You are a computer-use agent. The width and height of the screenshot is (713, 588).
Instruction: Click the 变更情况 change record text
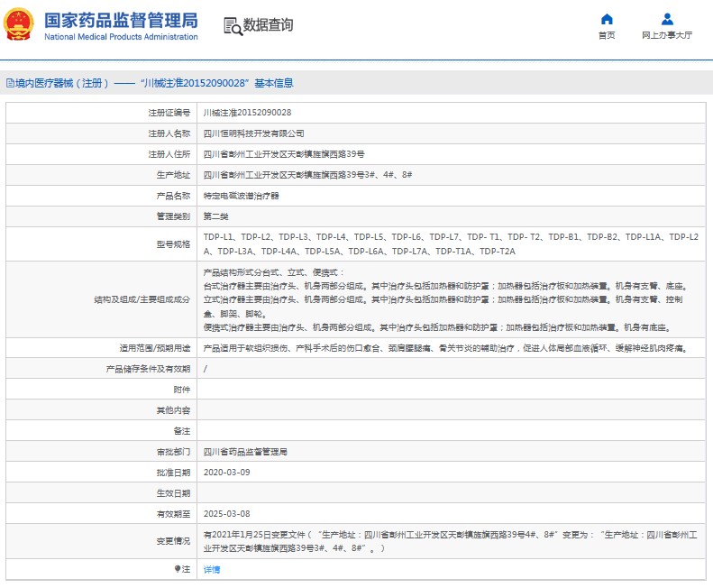tap(450, 541)
